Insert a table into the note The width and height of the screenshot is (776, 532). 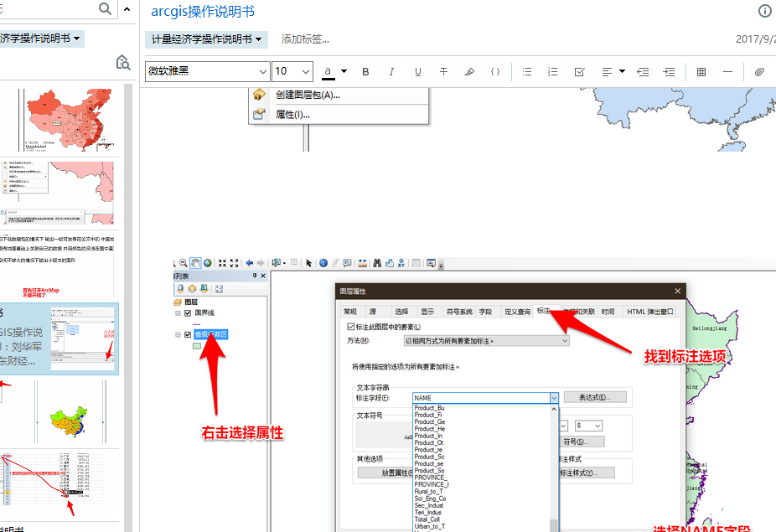coord(701,72)
